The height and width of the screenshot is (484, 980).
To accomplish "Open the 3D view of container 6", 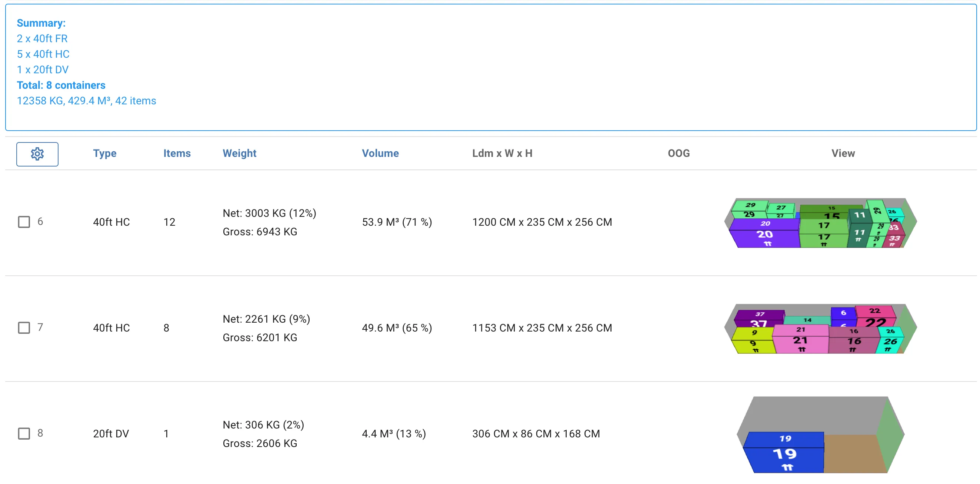I will [820, 223].
